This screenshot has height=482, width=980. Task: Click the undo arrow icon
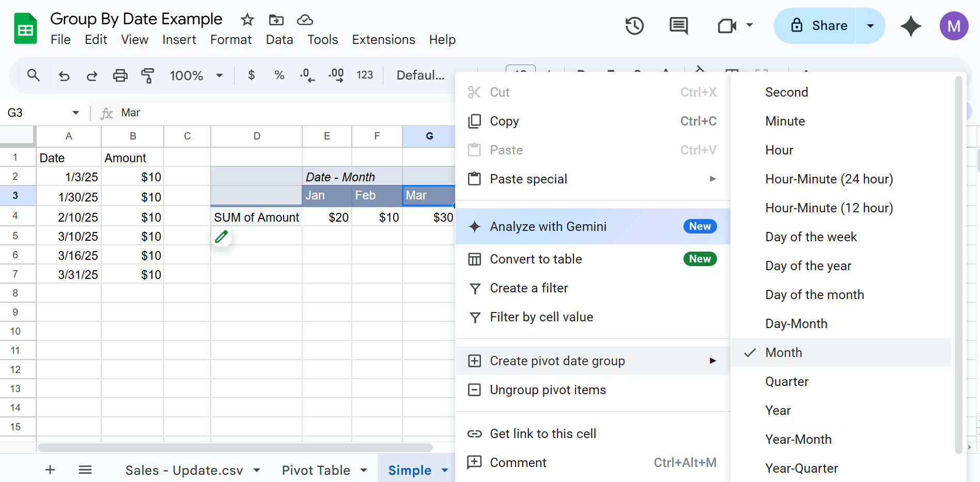click(x=64, y=76)
